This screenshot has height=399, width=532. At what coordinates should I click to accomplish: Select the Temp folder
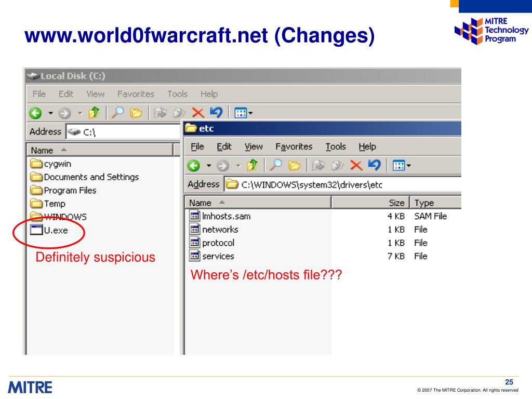48,203
